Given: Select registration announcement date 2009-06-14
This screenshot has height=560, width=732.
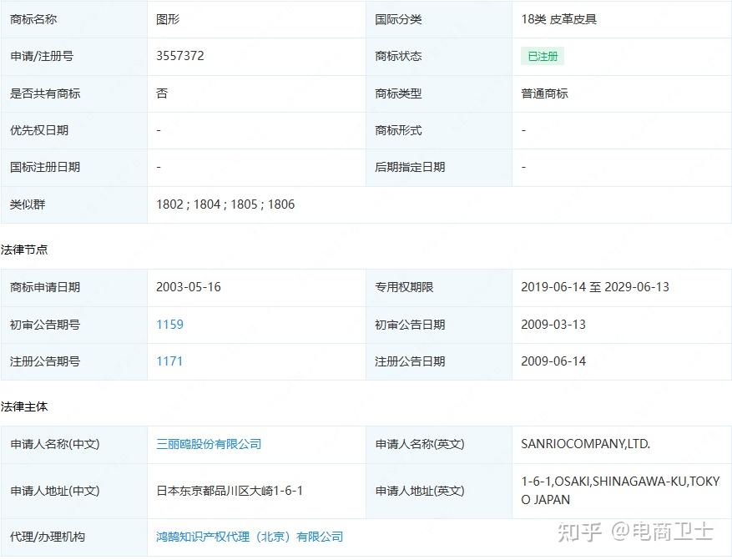Looking at the screenshot, I should 553,361.
